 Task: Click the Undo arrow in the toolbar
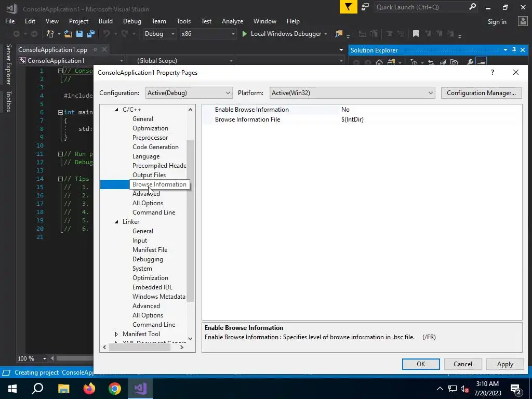[x=107, y=34]
